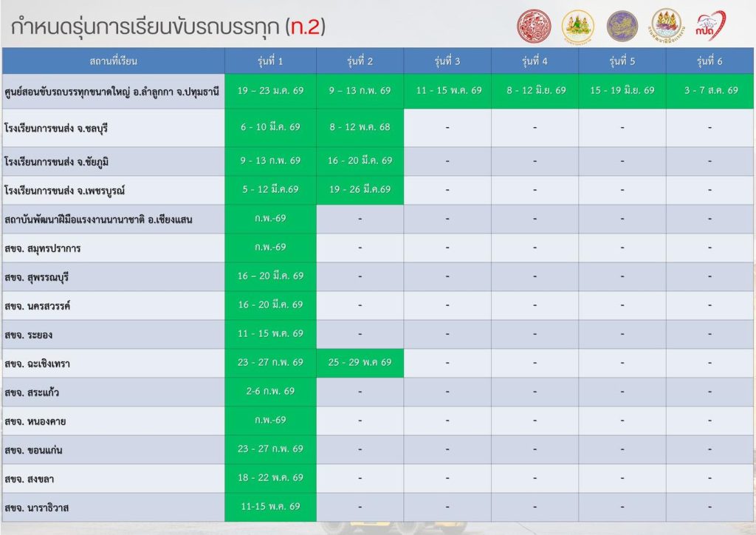
Task: Click the กรมพัฒนาฝีมือแรงงาน seal logo
Action: coord(667,26)
